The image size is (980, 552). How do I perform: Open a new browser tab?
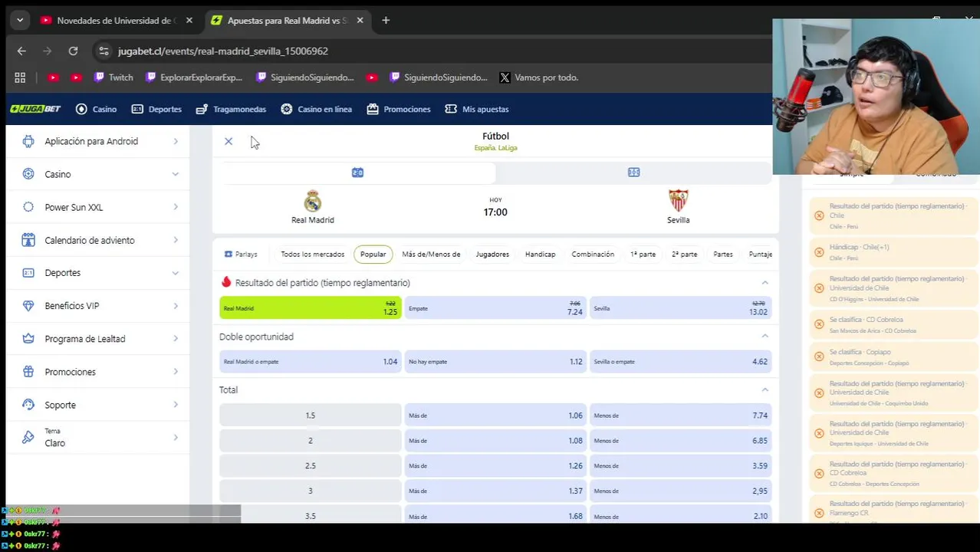click(386, 21)
